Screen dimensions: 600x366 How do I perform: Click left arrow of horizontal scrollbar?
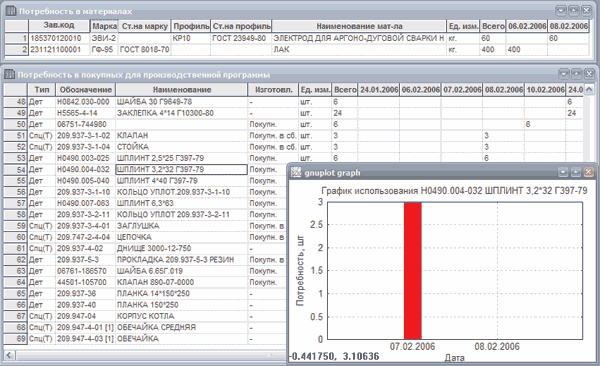click(9, 355)
